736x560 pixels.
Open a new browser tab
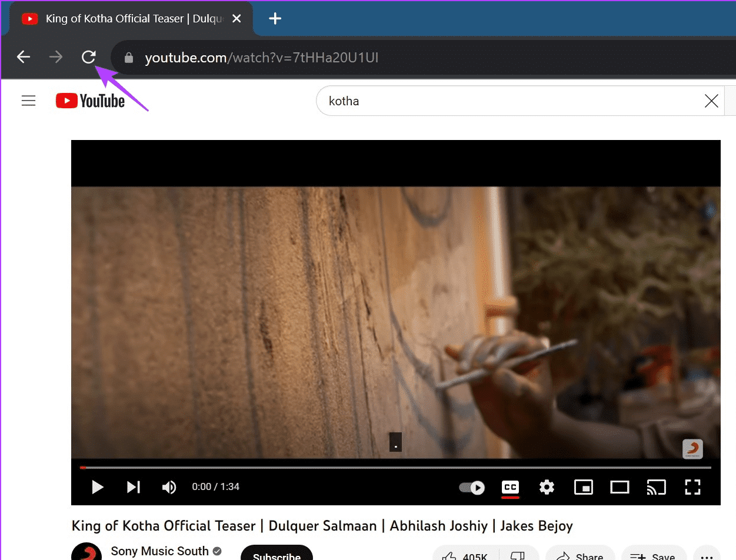pyautogui.click(x=275, y=19)
